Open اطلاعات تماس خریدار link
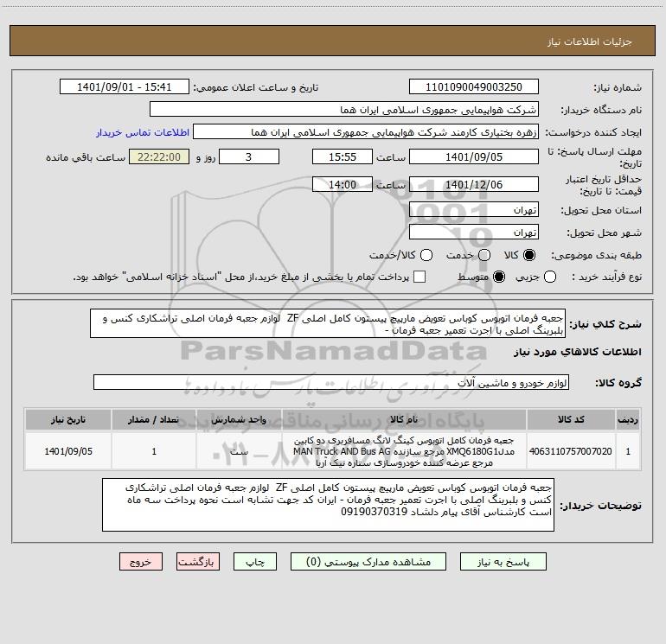This screenshot has height=644, width=666. (143, 132)
